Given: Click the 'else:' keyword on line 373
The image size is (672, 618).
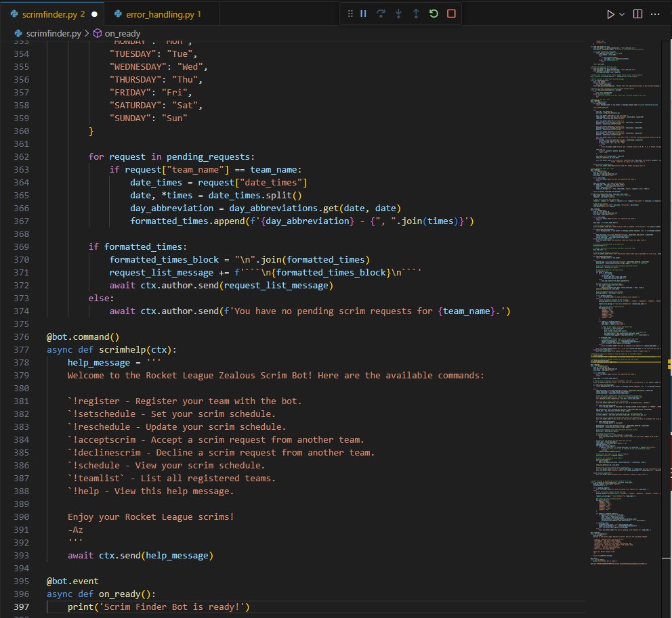Looking at the screenshot, I should tap(101, 298).
